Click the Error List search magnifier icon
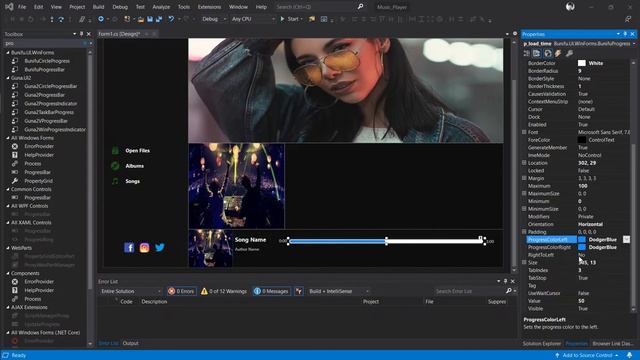Screen dimensions: 640x360 [x=509, y=291]
